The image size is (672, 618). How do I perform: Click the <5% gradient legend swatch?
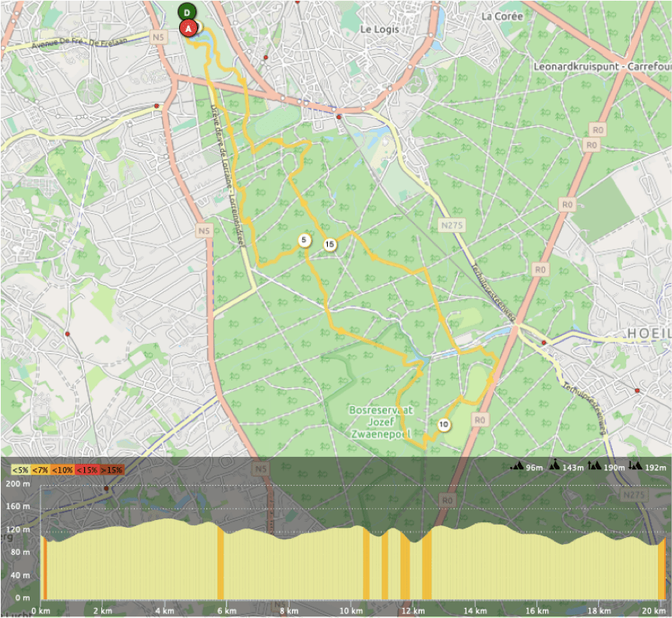[20, 469]
